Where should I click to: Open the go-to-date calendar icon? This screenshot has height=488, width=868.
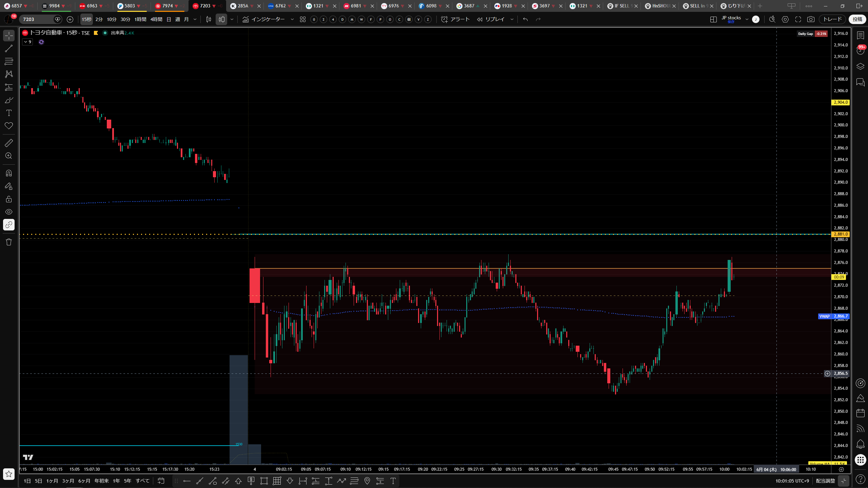161,481
